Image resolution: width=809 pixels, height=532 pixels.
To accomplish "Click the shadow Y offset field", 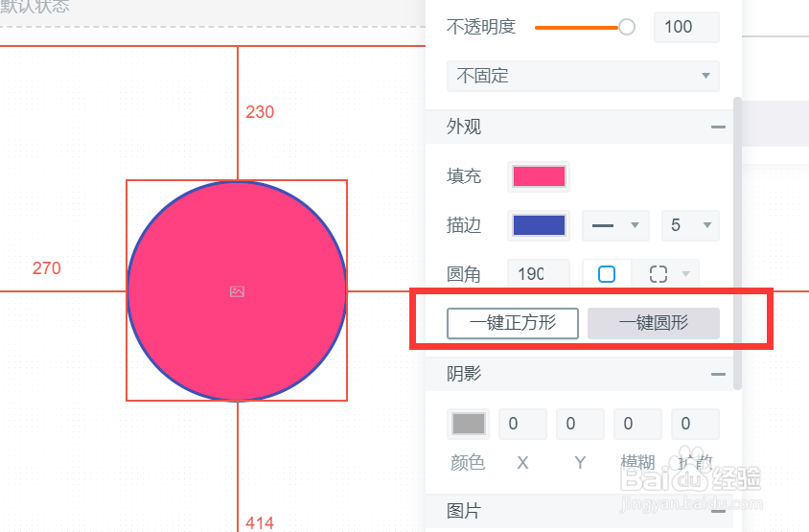I will (x=580, y=424).
